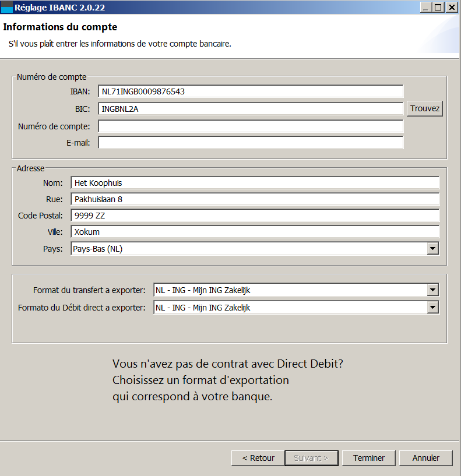Open the Formato du Débit direct dropdown
461x476 pixels.
click(x=433, y=308)
